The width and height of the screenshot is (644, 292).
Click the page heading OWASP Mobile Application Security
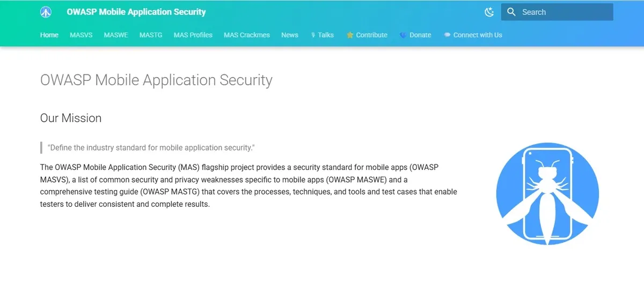[x=156, y=80]
